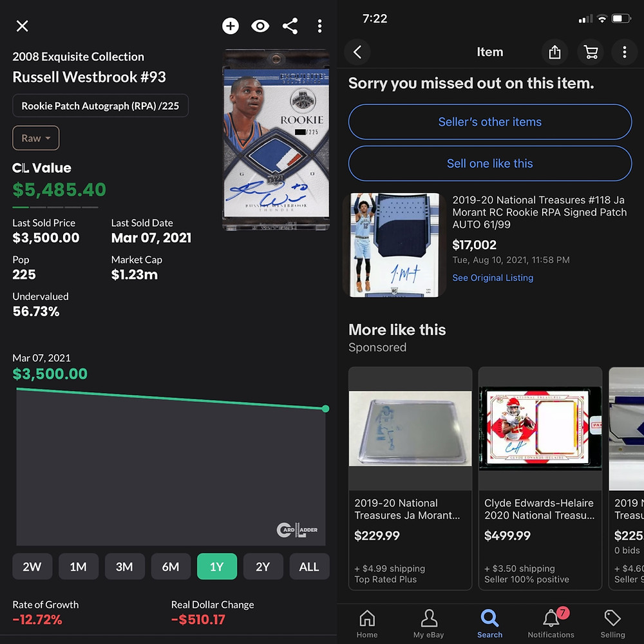The height and width of the screenshot is (644, 644).
Task: Tap the chart's last data point
Action: coord(325,409)
